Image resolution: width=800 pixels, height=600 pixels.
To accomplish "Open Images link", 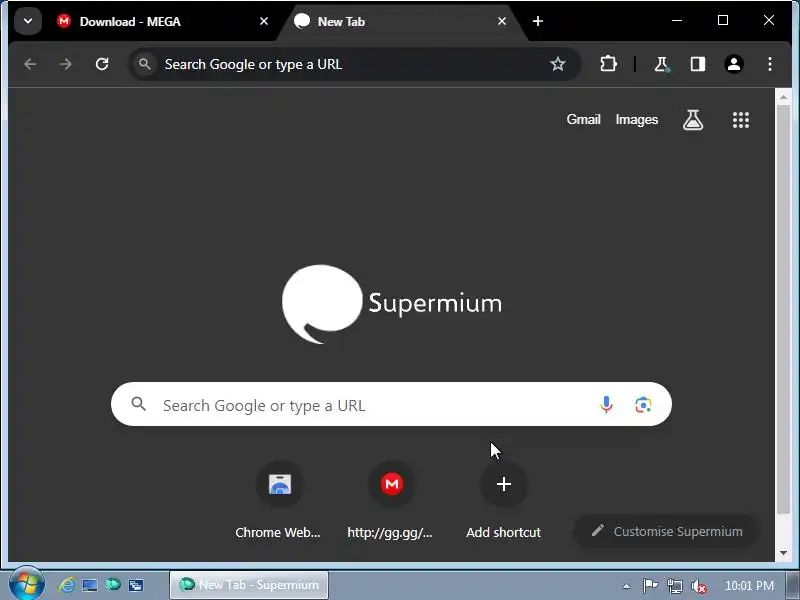I will coord(637,119).
